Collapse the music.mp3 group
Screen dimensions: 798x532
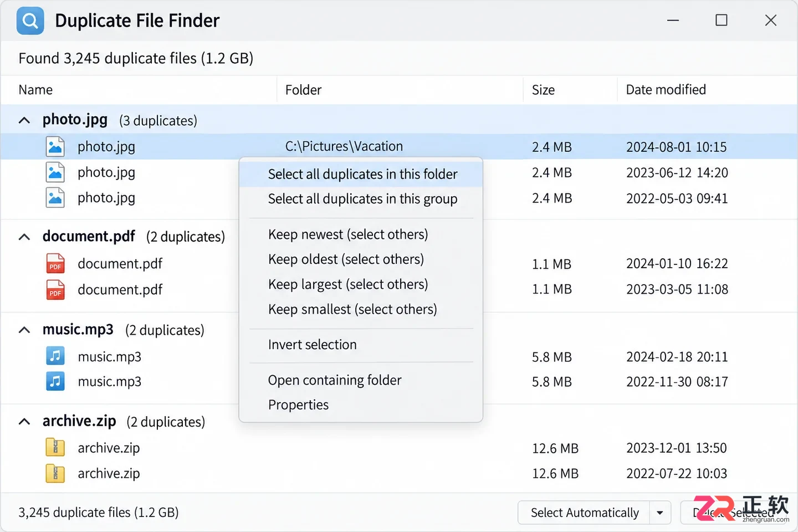(x=24, y=330)
